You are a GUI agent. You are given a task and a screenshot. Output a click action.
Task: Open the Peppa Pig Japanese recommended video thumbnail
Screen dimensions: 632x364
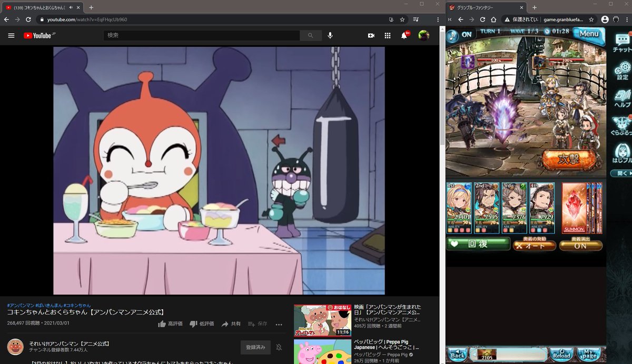[x=322, y=351]
